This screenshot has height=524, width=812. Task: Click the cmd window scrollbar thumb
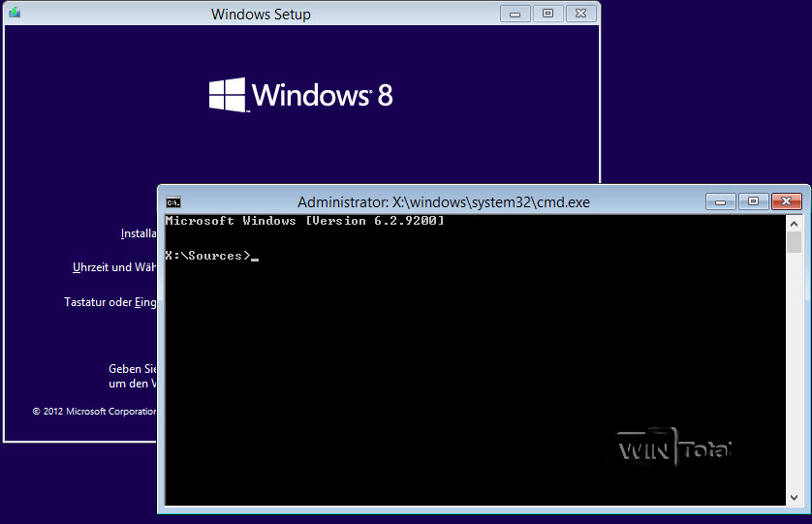pyautogui.click(x=794, y=242)
